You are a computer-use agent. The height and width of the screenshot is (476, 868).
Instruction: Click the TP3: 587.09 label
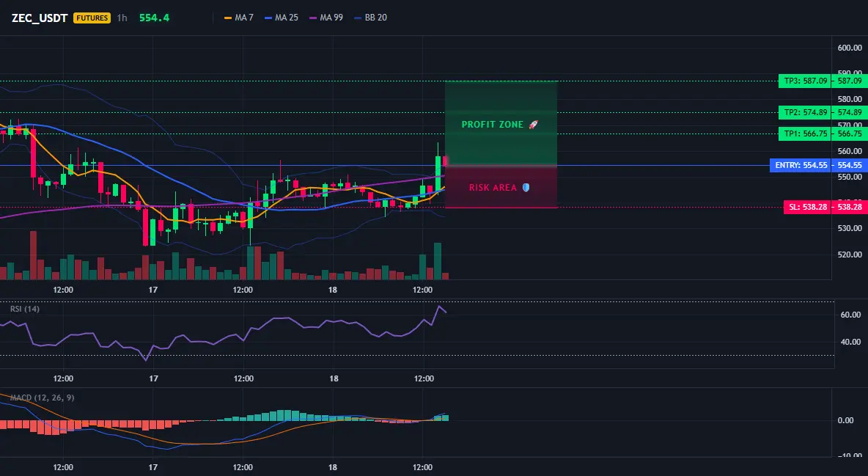tap(805, 81)
